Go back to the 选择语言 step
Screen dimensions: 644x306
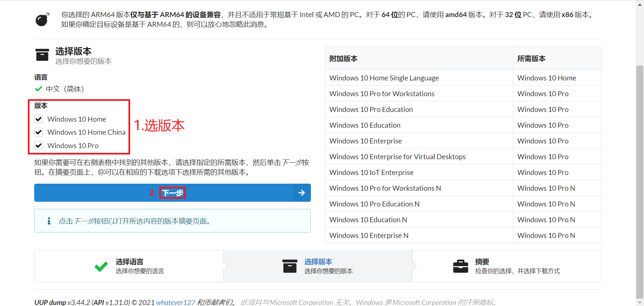click(x=129, y=266)
